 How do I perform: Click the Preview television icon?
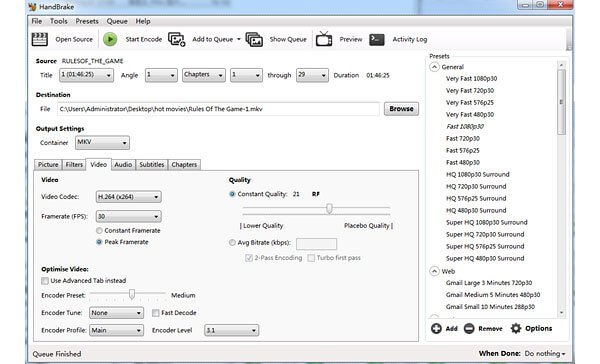click(x=324, y=39)
